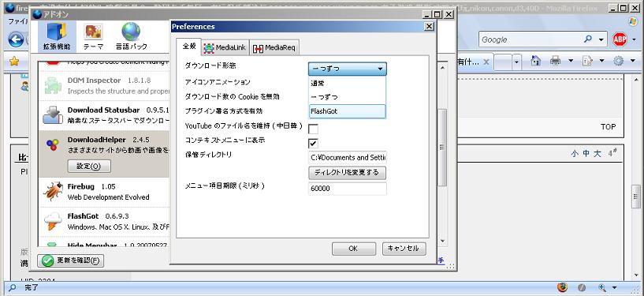Click the 中 font size link

(586, 154)
